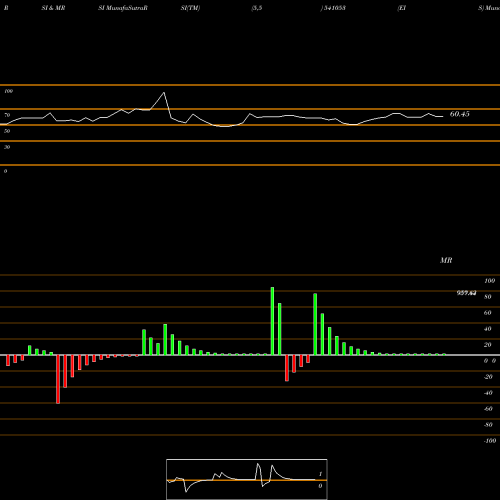Click the 100 label on the RSI axis
Image resolution: width=500 pixels, height=500 pixels.
[x=8, y=91]
